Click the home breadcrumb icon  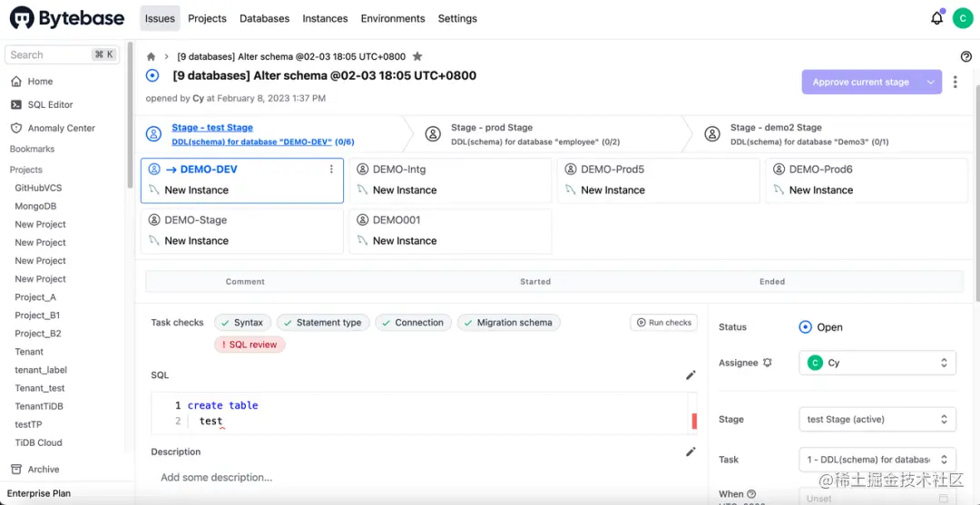(151, 57)
